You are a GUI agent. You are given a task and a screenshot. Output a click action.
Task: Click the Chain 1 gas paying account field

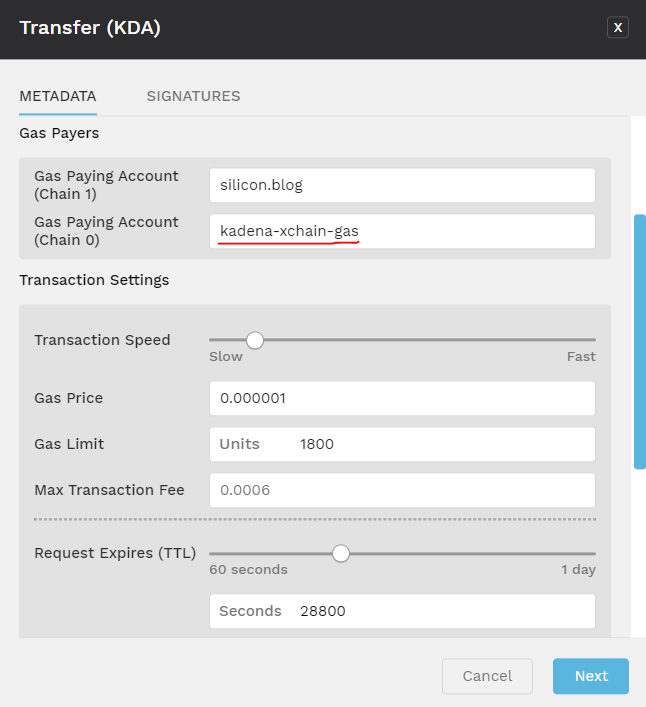402,185
